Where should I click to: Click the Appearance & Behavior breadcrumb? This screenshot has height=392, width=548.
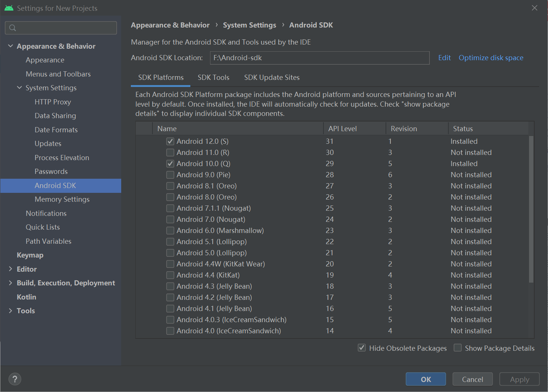click(x=170, y=25)
